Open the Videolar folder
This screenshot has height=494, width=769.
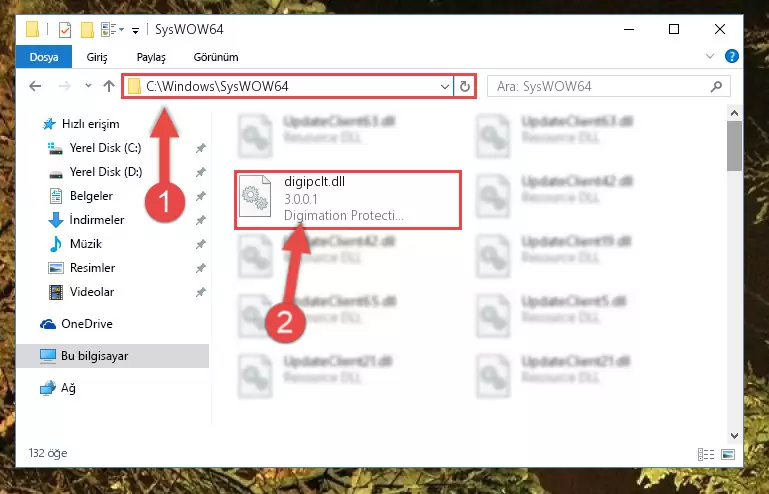(92, 292)
